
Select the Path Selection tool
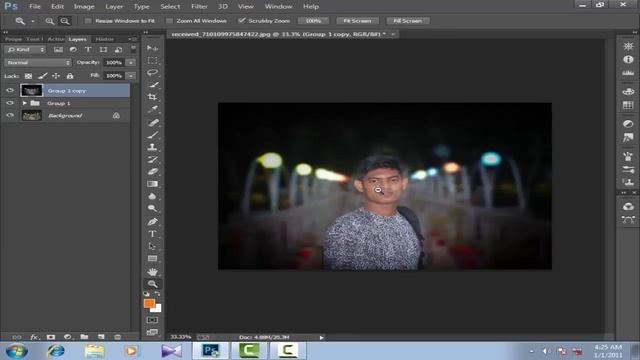click(x=152, y=246)
